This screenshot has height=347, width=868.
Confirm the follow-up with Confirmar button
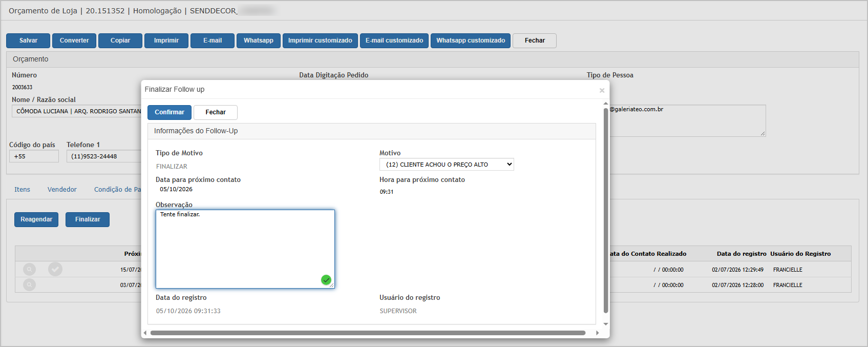(x=170, y=112)
